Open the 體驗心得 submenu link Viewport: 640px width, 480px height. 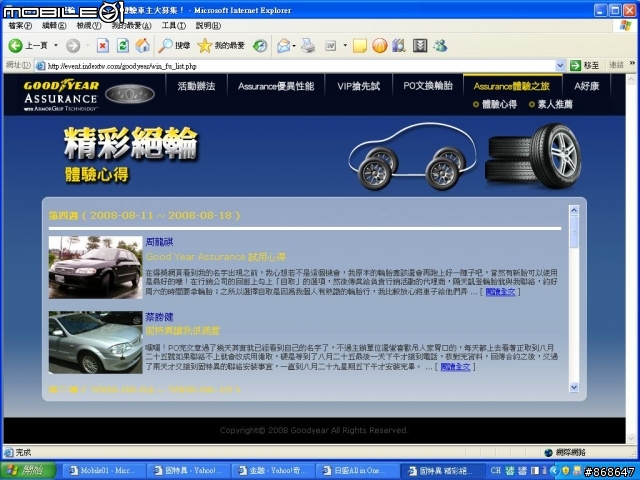tap(499, 104)
